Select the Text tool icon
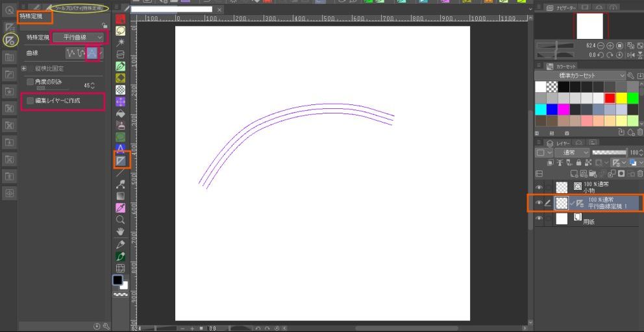Screen dimensions: 644x332 [x=121, y=148]
